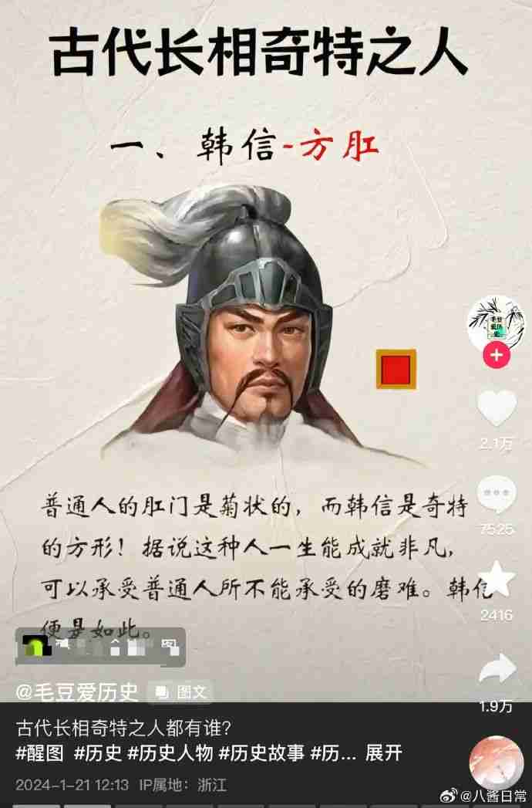Open the #历史 hashtag
This screenshot has width=532, height=808.
(x=98, y=753)
